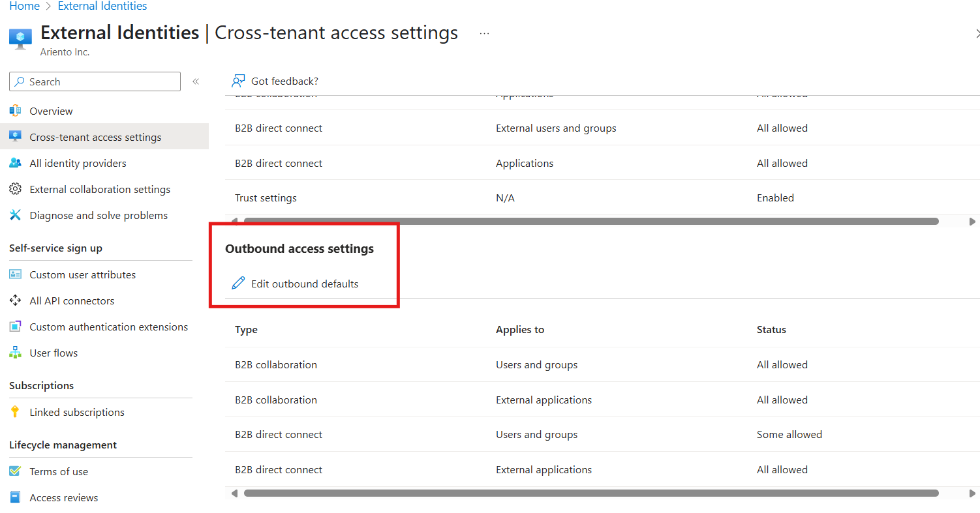
Task: Click the All API connectors icon
Action: [x=15, y=300]
